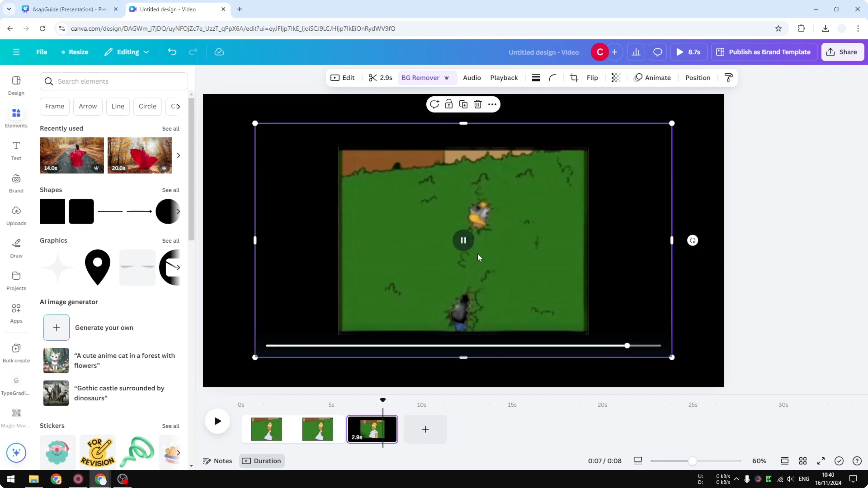Toggle the Duration button in footer
The height and width of the screenshot is (488, 868).
click(262, 461)
